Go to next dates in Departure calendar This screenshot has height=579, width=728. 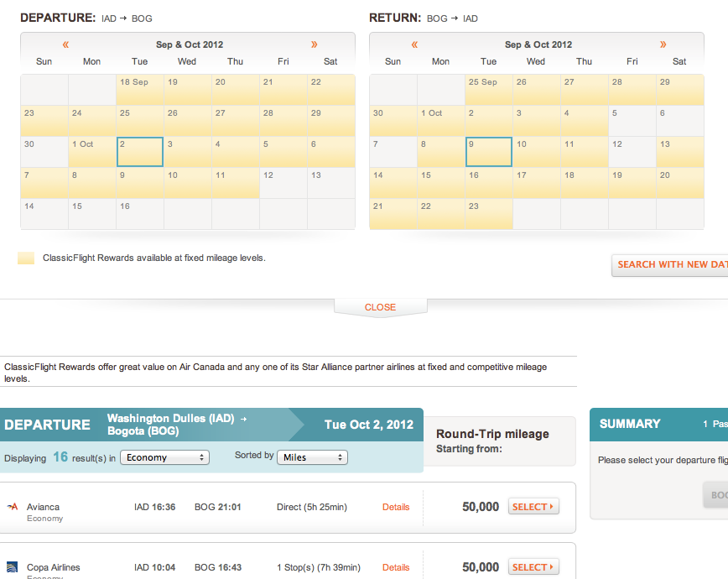coord(315,44)
